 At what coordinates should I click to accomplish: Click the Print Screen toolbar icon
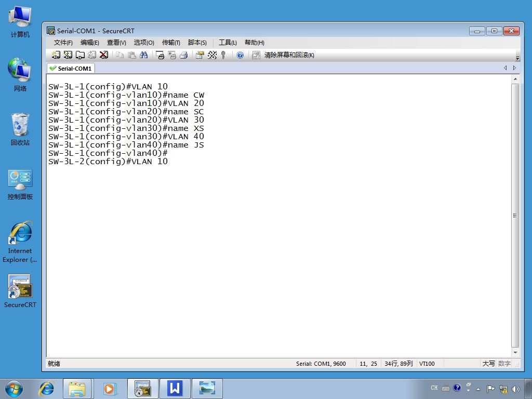coord(160,55)
